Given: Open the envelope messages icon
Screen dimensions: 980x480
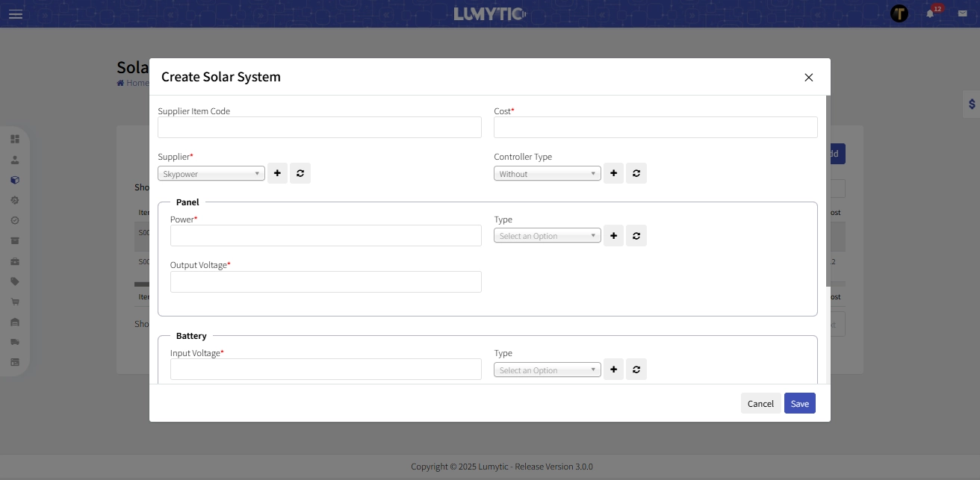Looking at the screenshot, I should pyautogui.click(x=962, y=13).
